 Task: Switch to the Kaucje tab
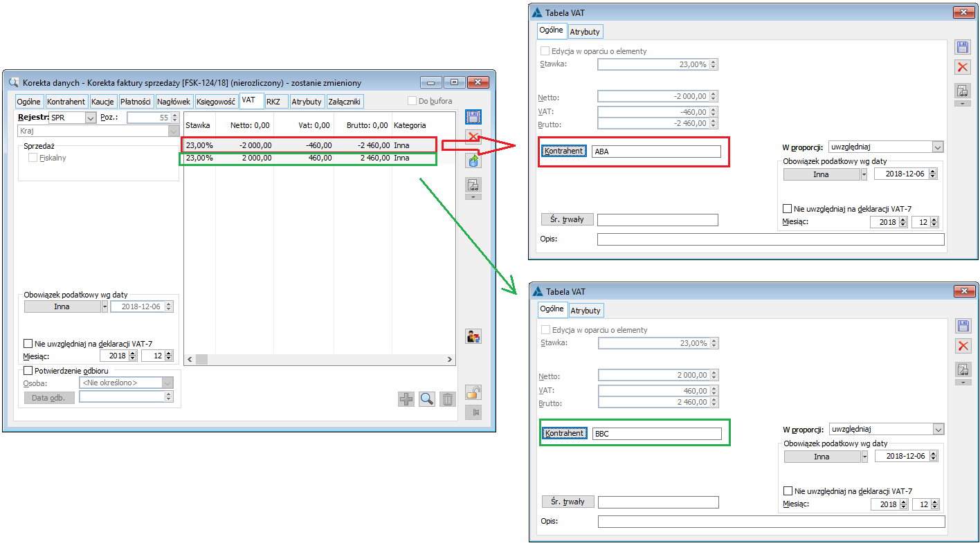click(x=102, y=102)
